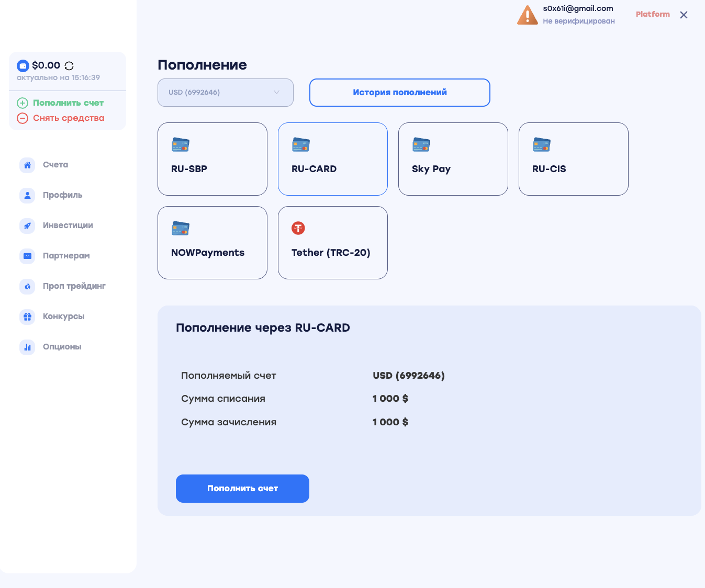Screen dimensions: 705x588
Task: Click the warning triangle verification icon
Action: point(527,15)
